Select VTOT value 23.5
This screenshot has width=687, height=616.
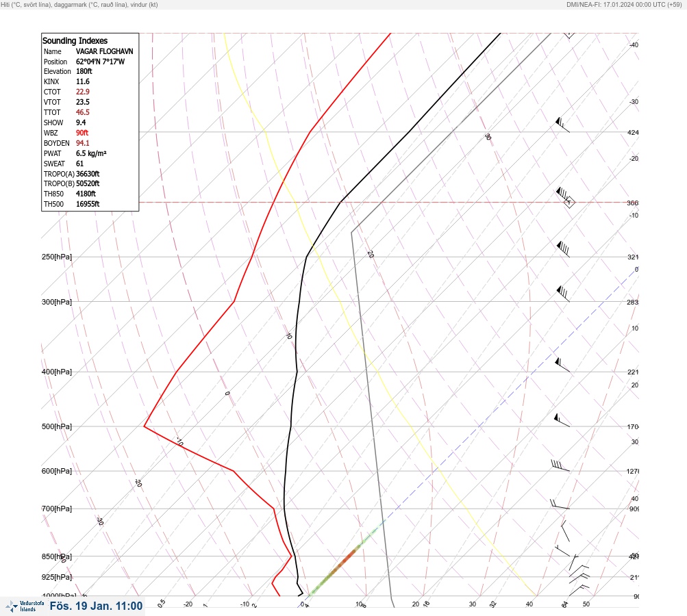pos(83,102)
